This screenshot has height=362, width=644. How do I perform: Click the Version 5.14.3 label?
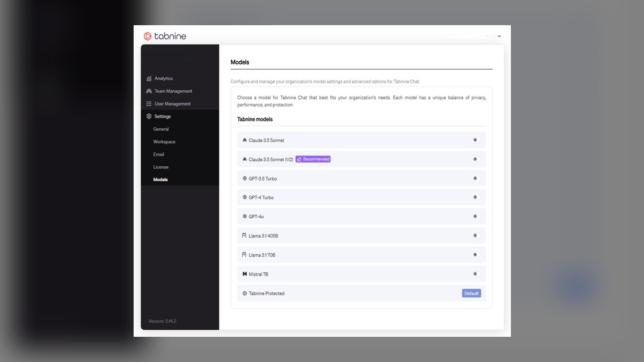(163, 321)
